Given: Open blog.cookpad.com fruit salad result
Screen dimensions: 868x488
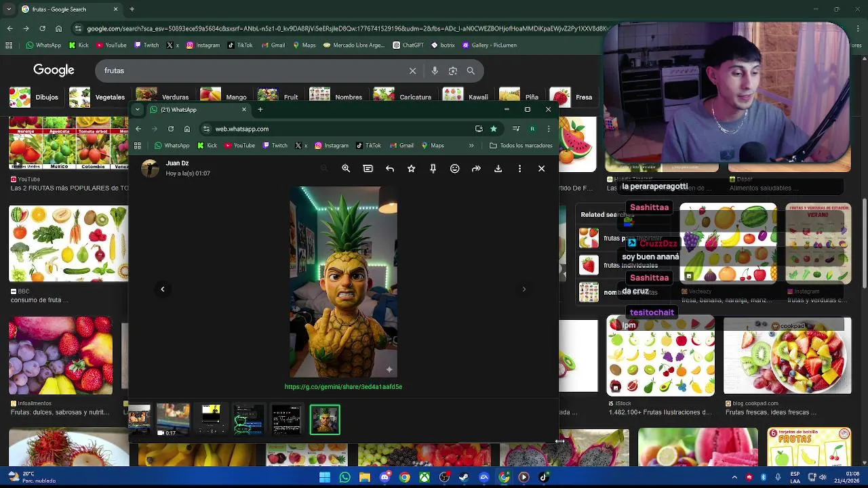Looking at the screenshot, I should (x=787, y=356).
